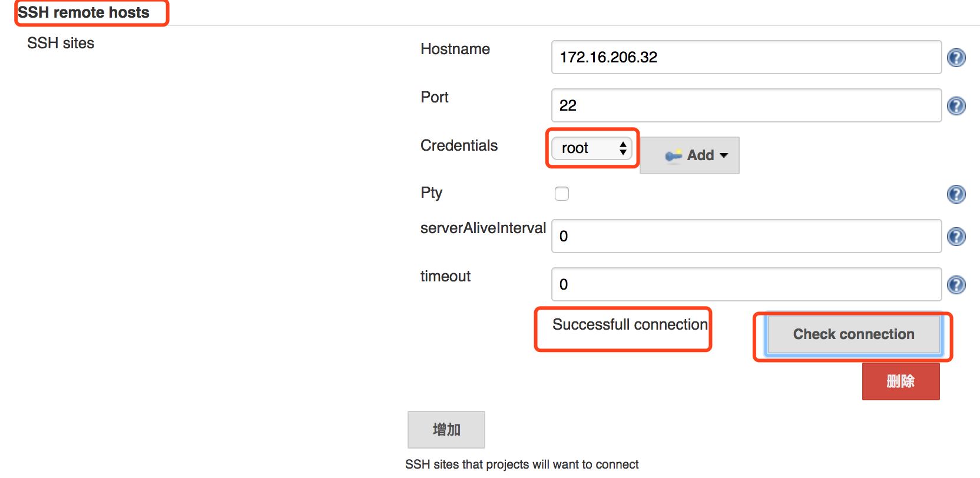Click into the Port input field
The image size is (980, 478).
[746, 105]
